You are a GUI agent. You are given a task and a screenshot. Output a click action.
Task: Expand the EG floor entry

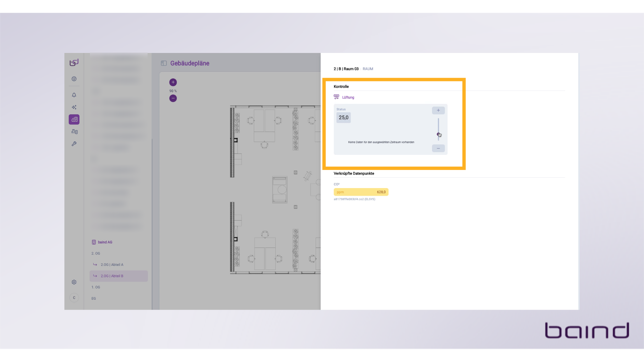(94, 298)
